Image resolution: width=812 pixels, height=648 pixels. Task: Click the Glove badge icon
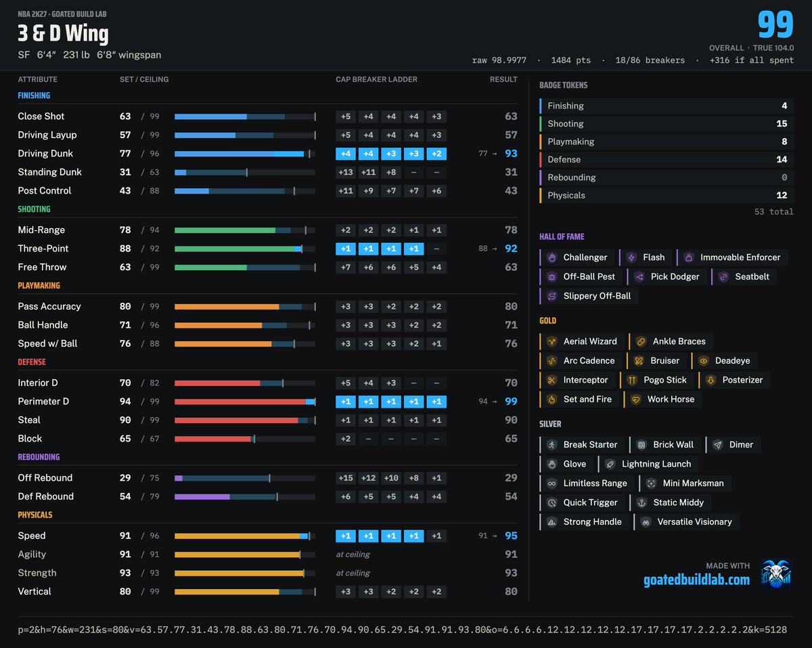click(551, 464)
